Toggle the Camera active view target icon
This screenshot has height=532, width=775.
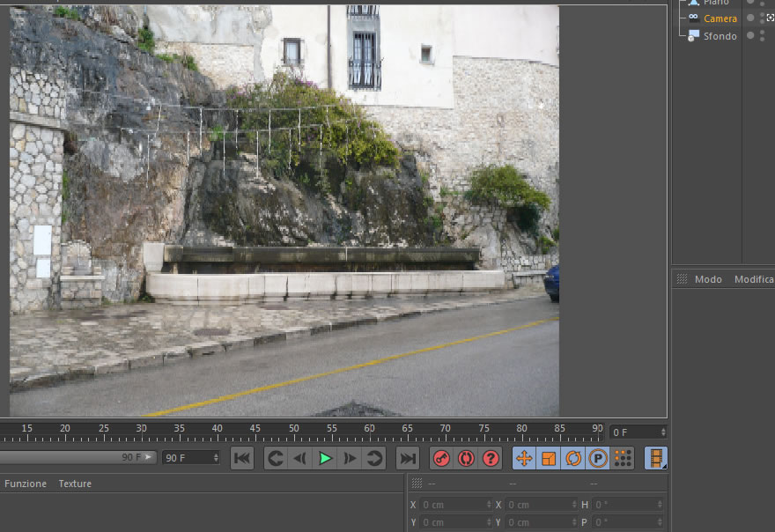coord(770,18)
